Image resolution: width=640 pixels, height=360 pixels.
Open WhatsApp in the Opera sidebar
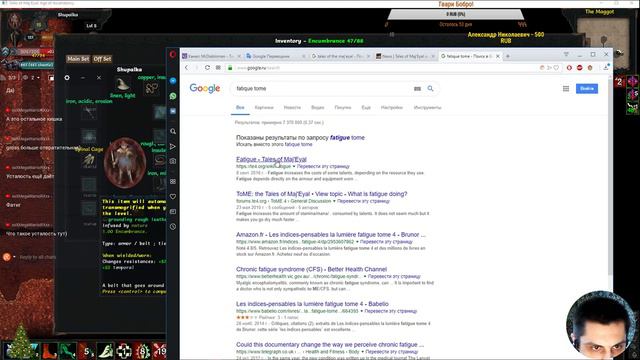coord(173,96)
